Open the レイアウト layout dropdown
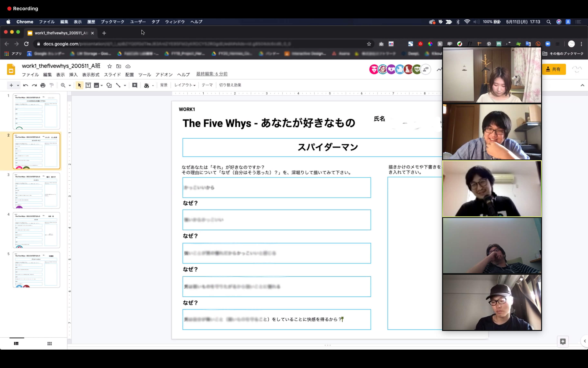The image size is (588, 368). 185,85
